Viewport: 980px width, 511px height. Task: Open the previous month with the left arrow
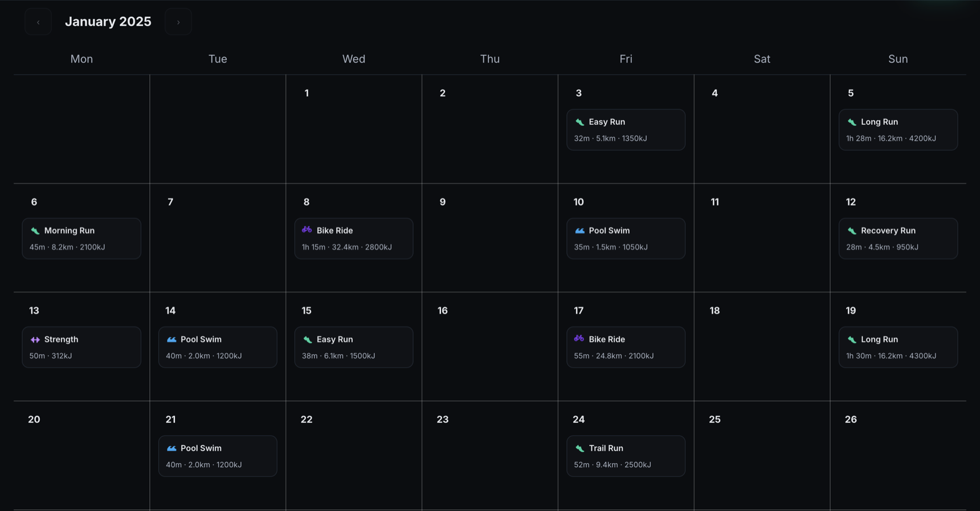tap(38, 22)
